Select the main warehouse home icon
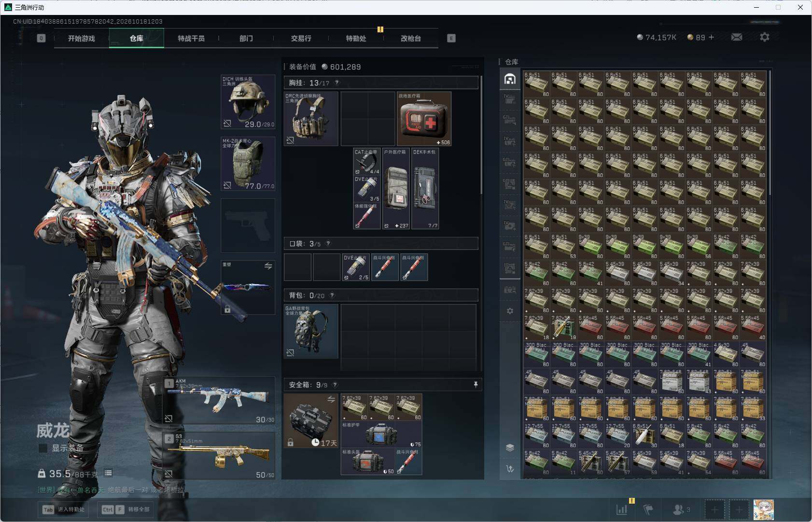 tap(510, 79)
